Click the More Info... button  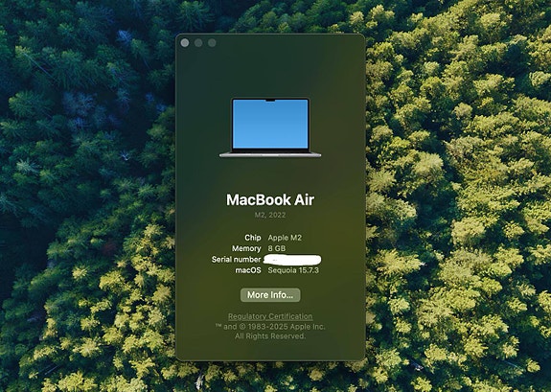coord(270,295)
